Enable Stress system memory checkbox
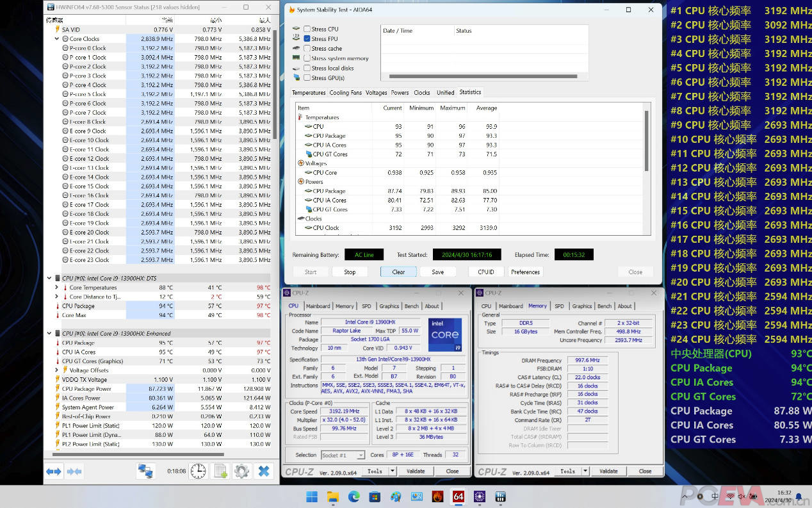This screenshot has height=508, width=812. point(307,58)
